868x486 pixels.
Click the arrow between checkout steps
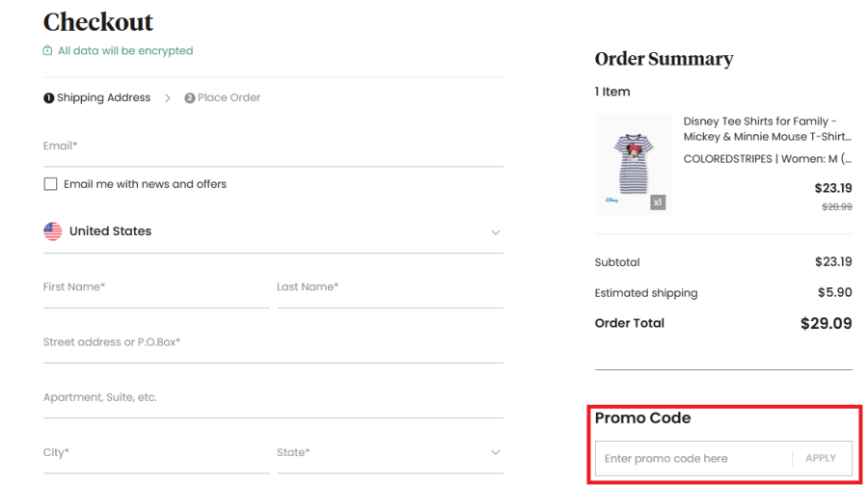tap(167, 98)
